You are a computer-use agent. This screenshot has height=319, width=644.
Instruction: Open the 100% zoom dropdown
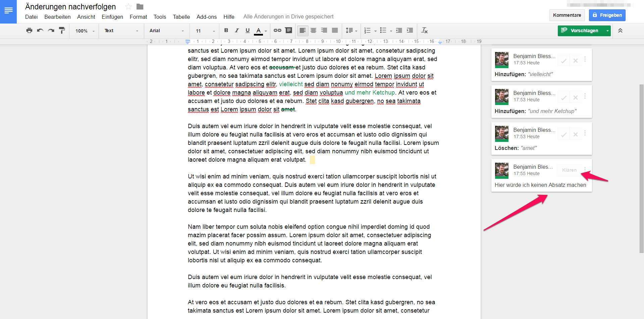tap(85, 31)
